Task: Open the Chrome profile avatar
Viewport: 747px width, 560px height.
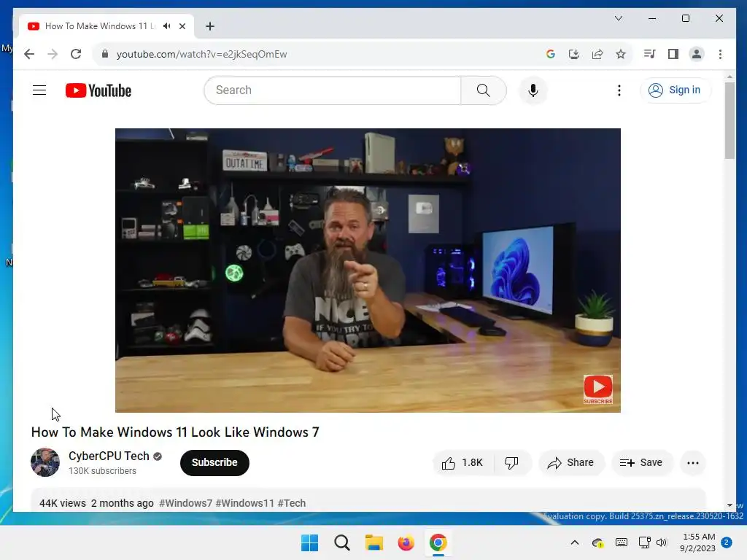Action: (x=697, y=54)
